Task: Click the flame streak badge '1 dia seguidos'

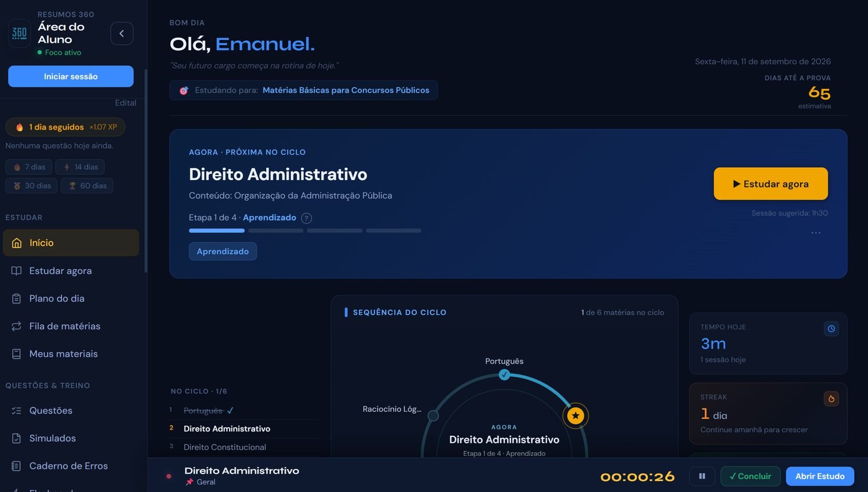Action: click(65, 127)
